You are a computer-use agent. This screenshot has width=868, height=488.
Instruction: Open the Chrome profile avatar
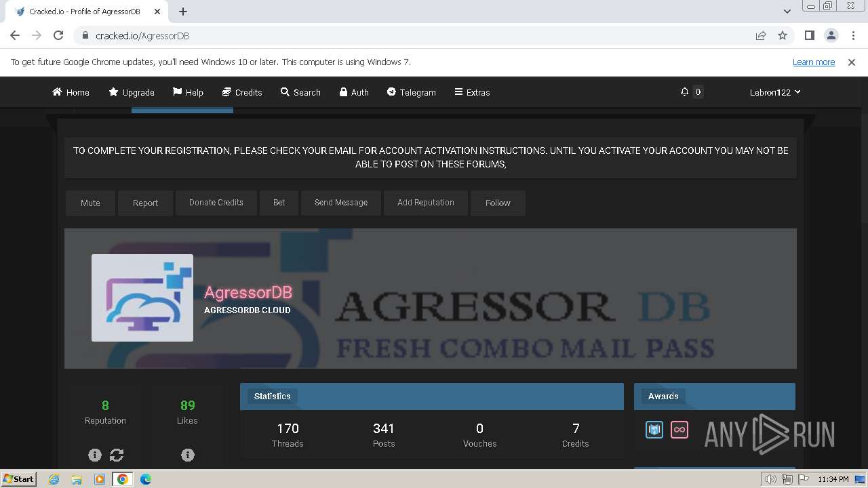coord(831,35)
